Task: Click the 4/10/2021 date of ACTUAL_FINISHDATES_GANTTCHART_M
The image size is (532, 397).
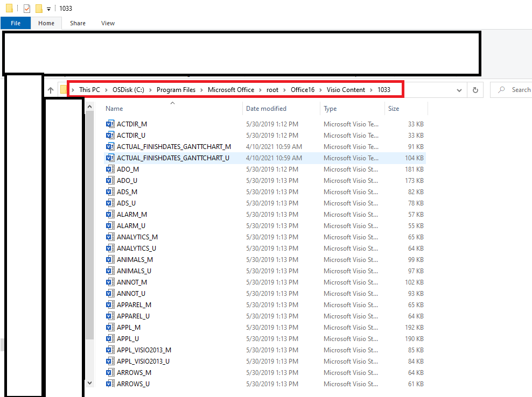Action: (x=274, y=147)
